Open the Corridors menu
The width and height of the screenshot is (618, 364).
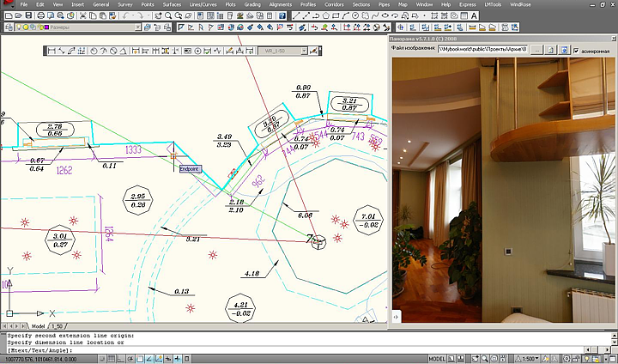pyautogui.click(x=334, y=5)
